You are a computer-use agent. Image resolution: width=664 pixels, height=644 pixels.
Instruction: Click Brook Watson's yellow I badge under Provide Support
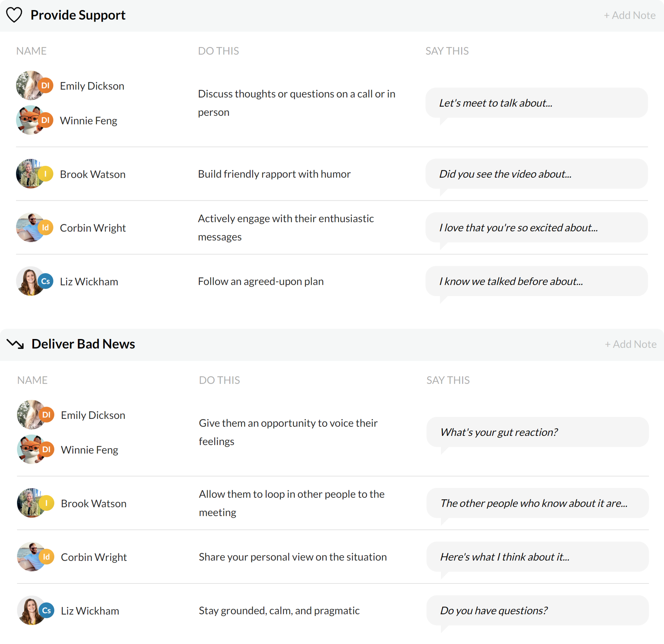point(45,174)
